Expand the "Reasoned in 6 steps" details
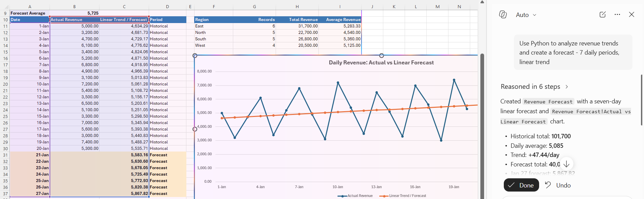644x199 pixels. [534, 86]
